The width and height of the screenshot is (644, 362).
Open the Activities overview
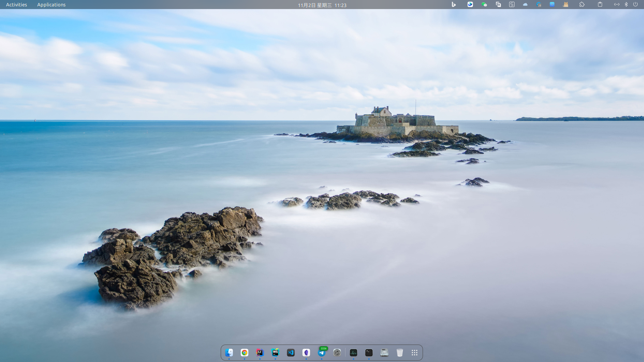(x=16, y=5)
